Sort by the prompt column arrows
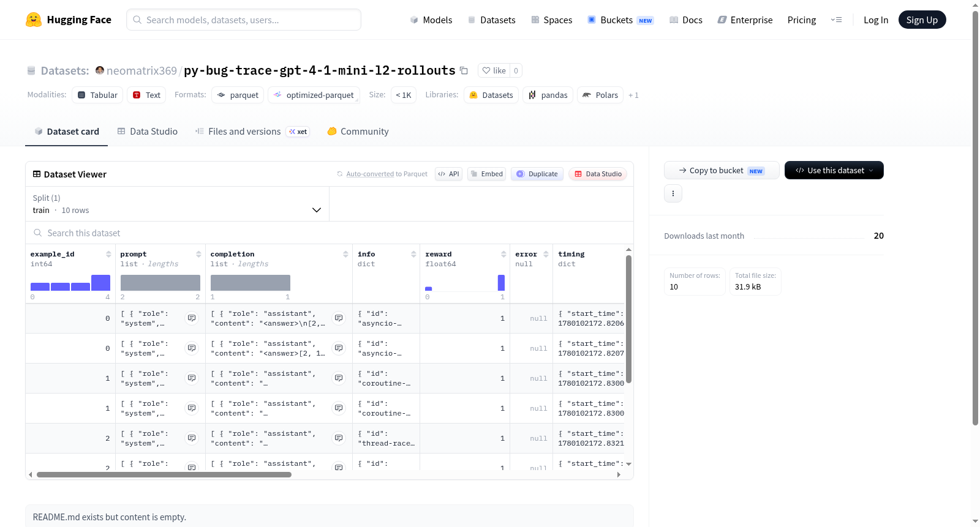This screenshot has width=980, height=527. click(198, 254)
